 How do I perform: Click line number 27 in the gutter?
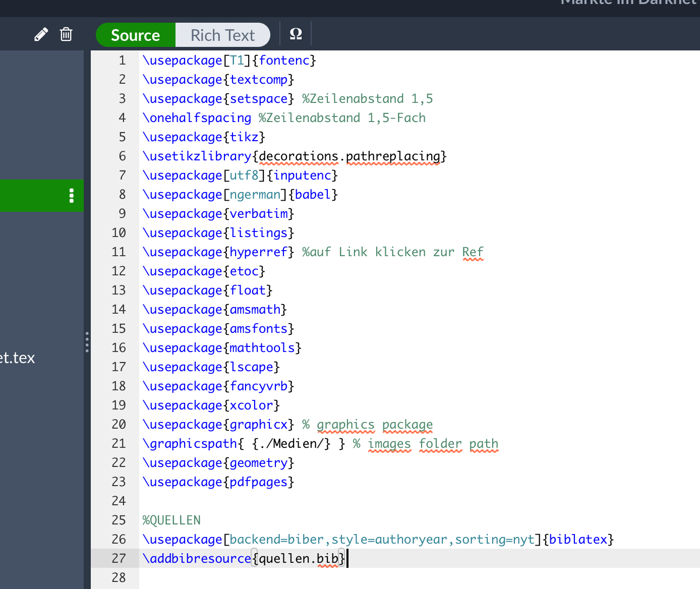[x=119, y=558]
